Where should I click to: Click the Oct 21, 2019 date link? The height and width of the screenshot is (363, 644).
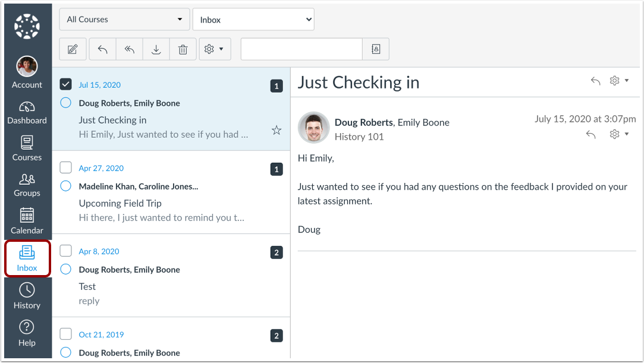[101, 334]
